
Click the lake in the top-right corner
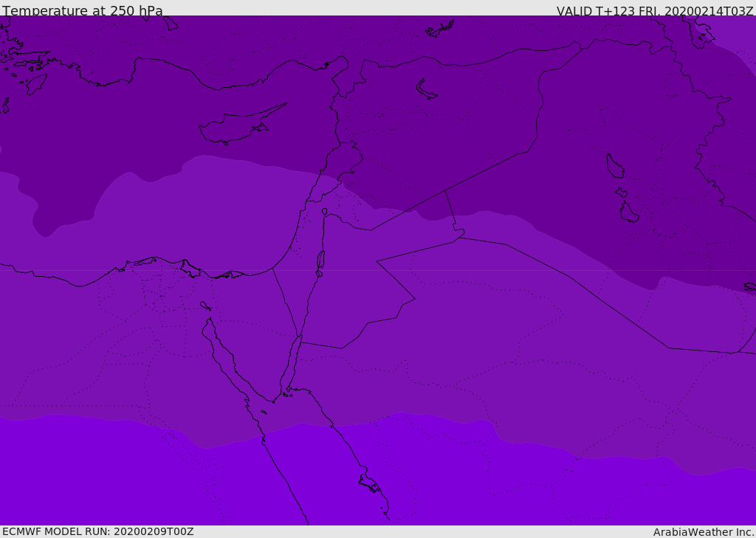click(x=698, y=31)
